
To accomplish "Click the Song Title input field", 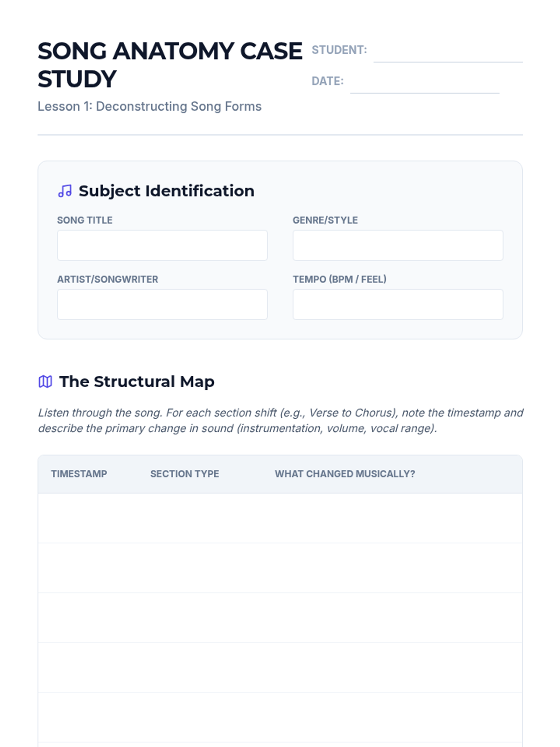I will pyautogui.click(x=162, y=245).
